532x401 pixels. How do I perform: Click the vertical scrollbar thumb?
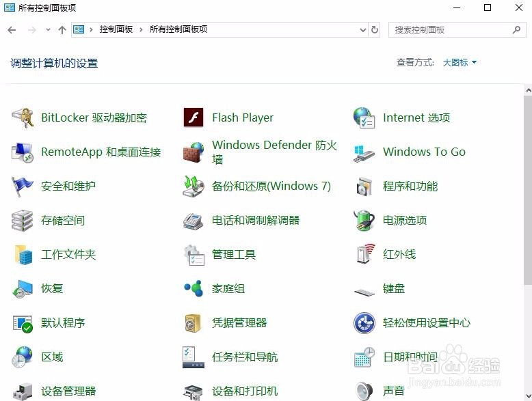[529, 190]
